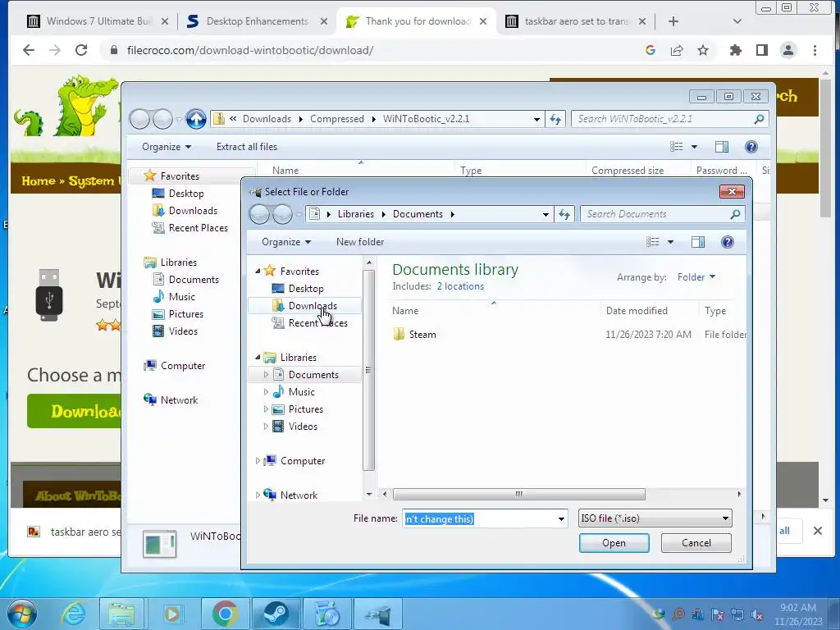Open Chrome from the taskbar
This screenshot has height=630, width=840.
click(225, 614)
